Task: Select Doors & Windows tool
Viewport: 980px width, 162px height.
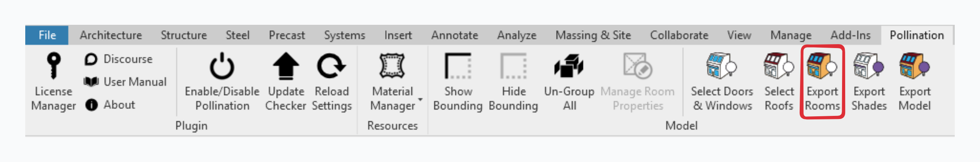Action: point(722,66)
